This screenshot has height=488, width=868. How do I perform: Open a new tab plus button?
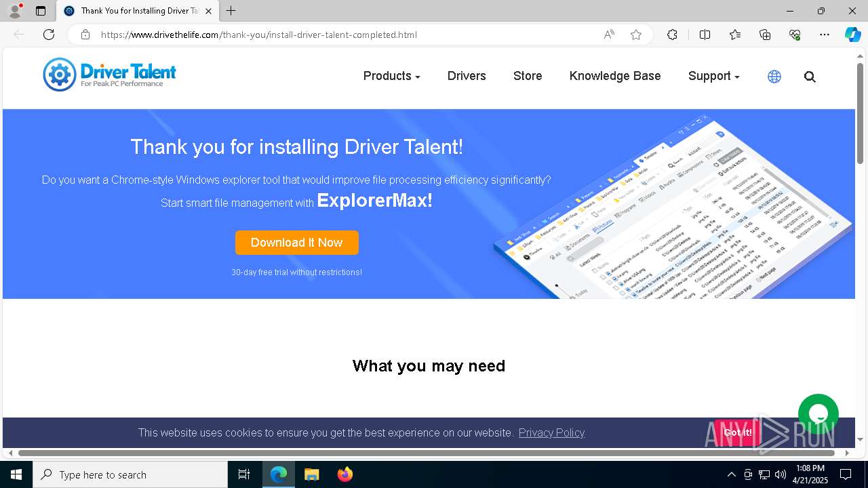(x=231, y=11)
